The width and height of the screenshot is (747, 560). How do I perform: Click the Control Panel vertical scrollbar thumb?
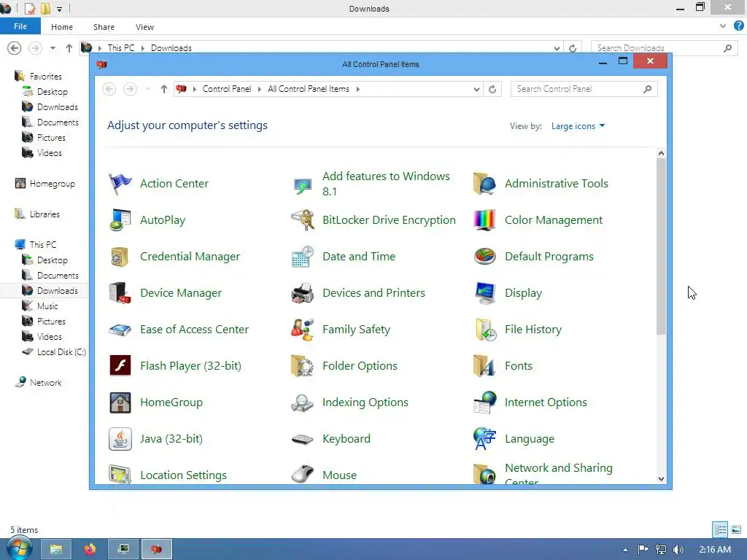pyautogui.click(x=661, y=246)
